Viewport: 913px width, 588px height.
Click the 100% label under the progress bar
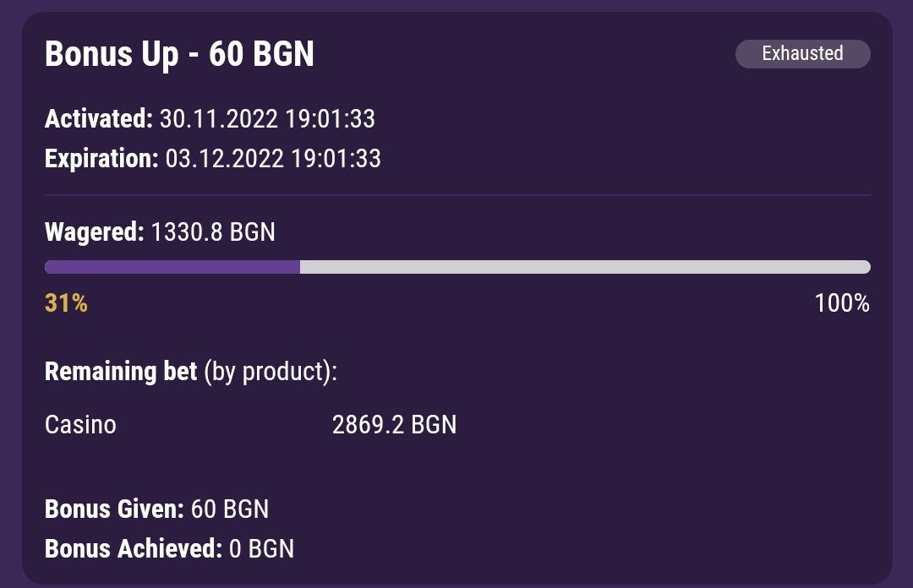point(842,303)
